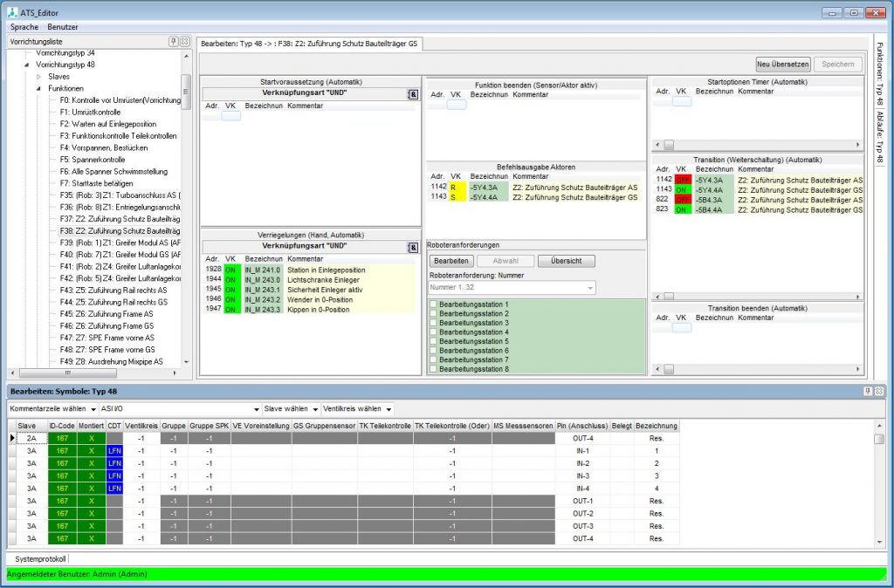Select F43: Z5: Zuführung Rail rechts AS
This screenshot has width=894, height=588.
pos(113,290)
